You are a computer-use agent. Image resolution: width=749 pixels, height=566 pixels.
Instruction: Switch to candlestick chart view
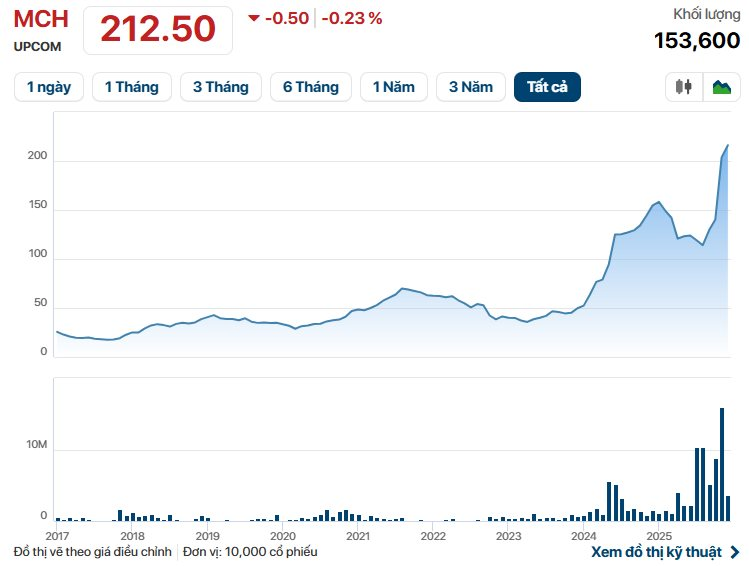tap(684, 87)
